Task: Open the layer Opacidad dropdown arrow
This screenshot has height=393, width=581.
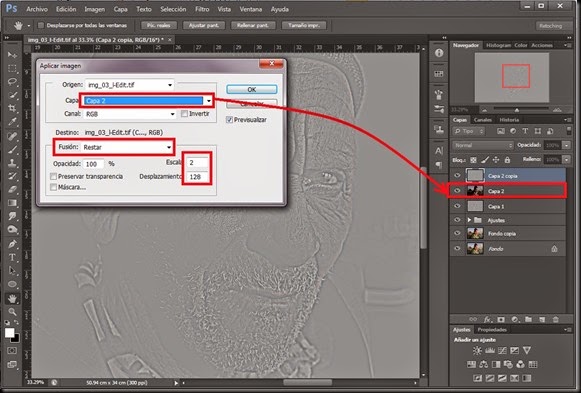Action: point(567,145)
